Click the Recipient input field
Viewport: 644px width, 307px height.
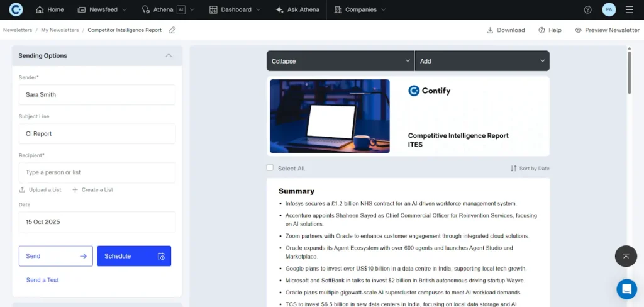pos(97,172)
